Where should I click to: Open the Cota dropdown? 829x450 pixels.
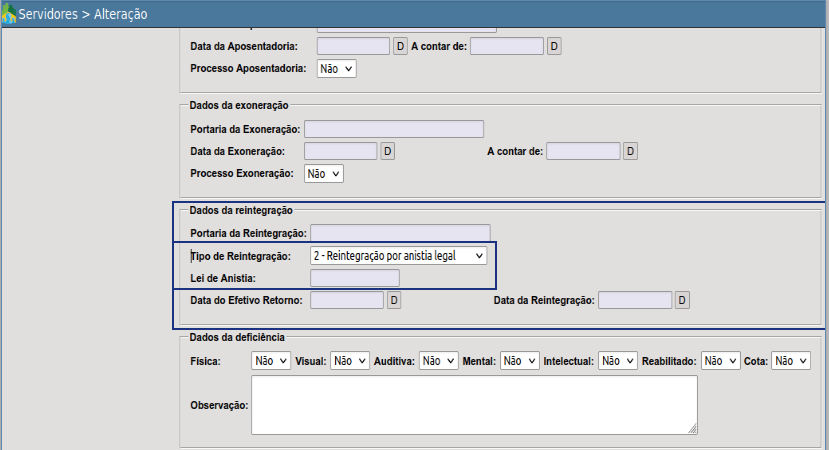pyautogui.click(x=791, y=361)
